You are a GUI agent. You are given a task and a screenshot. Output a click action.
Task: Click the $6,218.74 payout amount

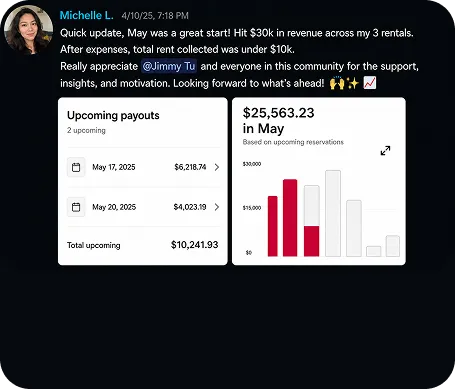click(190, 167)
